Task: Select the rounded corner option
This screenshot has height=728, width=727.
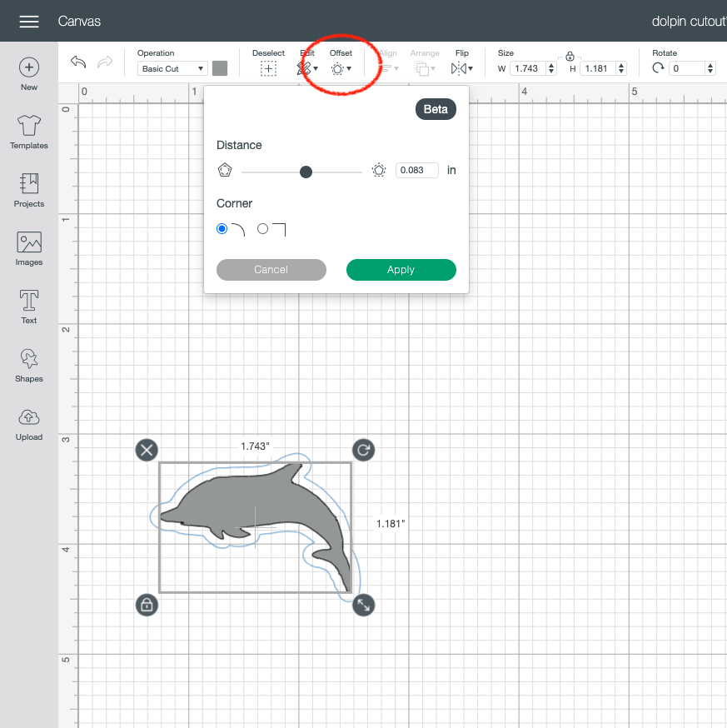Action: tap(222, 228)
